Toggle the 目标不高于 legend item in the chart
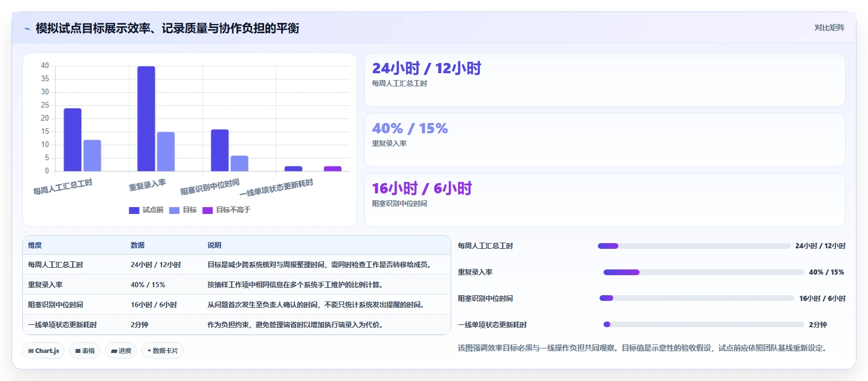 [226, 210]
